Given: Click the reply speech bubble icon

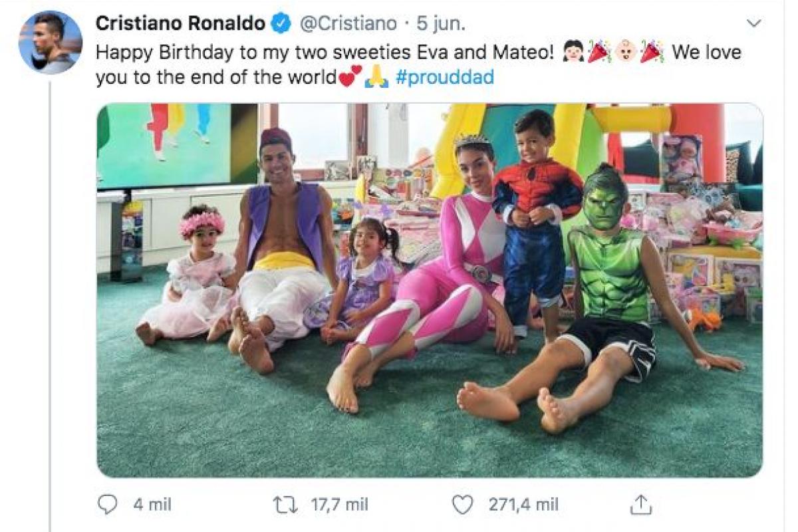Looking at the screenshot, I should (108, 505).
